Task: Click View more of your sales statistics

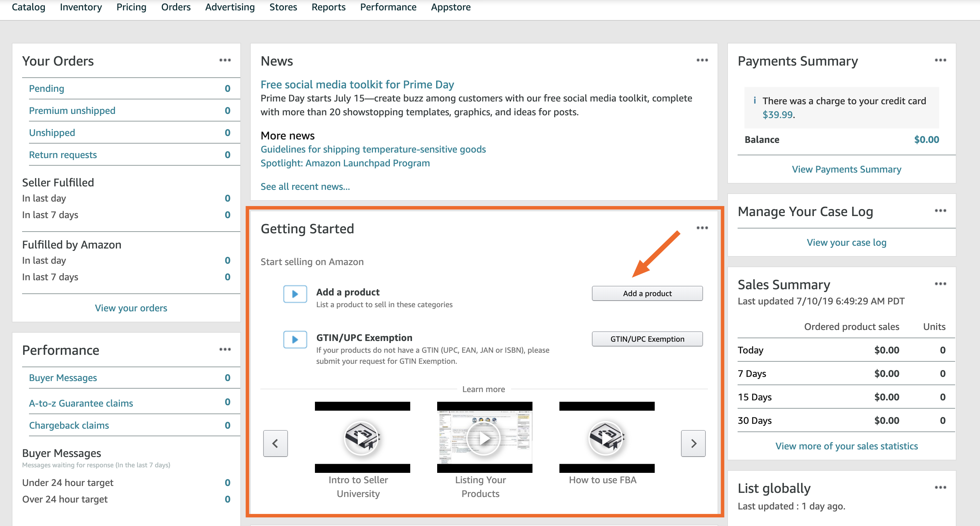Action: click(846, 446)
